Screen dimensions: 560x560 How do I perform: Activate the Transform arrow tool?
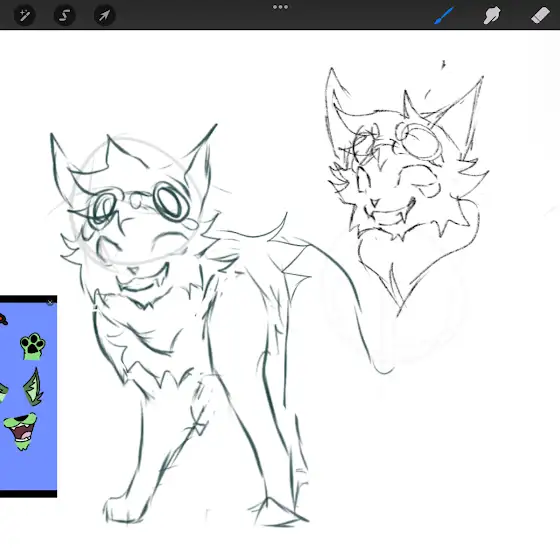click(104, 15)
